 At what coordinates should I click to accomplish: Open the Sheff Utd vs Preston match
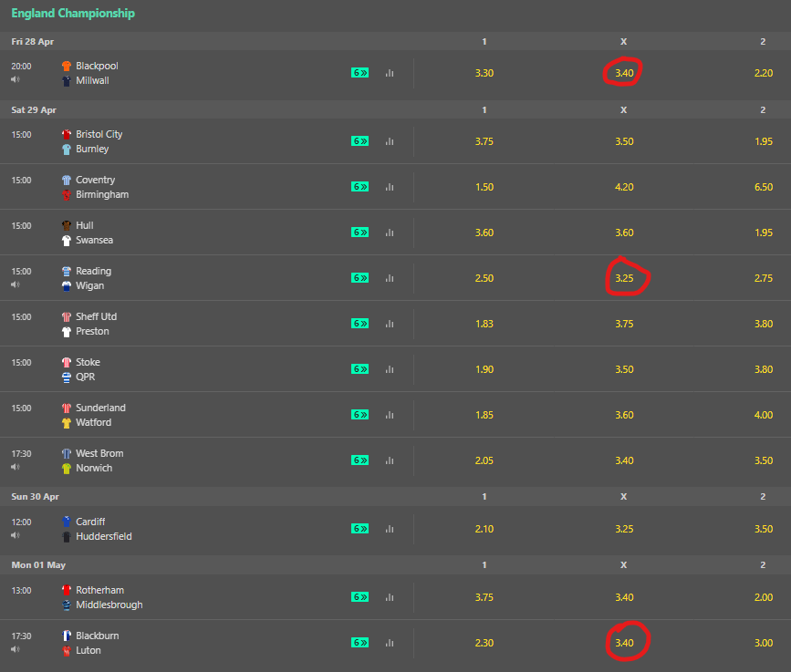(96, 324)
